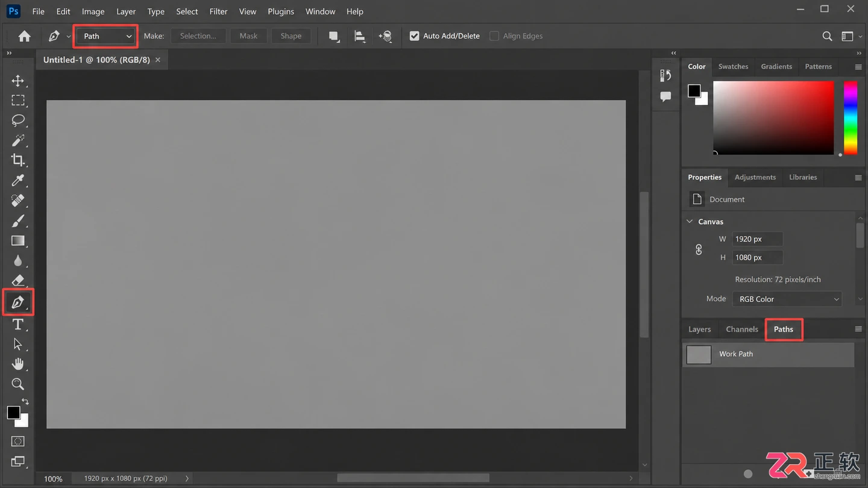868x488 pixels.
Task: Open Paths panel options menu
Action: pyautogui.click(x=858, y=330)
